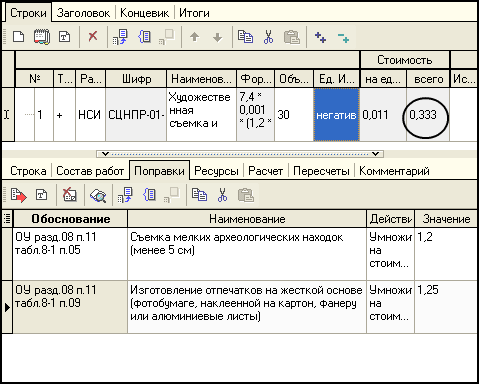Screen dimensions: 479x384
Task: Click the teal minus collapse-all icon
Action: coord(343,37)
